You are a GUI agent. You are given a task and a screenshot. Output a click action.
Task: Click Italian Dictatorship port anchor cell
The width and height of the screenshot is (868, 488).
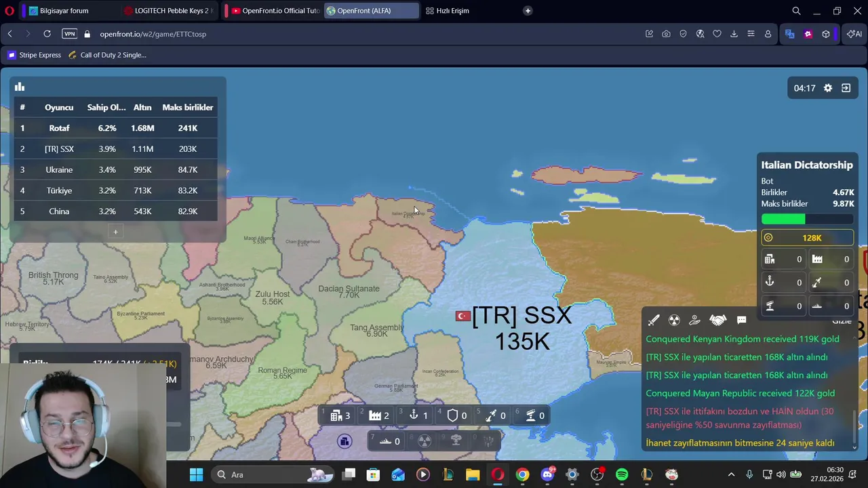click(783, 282)
